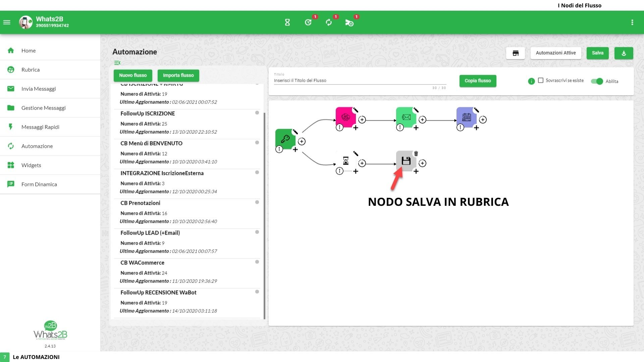The width and height of the screenshot is (644, 362).
Task: Select the FollowUp LEAD (+Email) flow
Action: pos(187,243)
